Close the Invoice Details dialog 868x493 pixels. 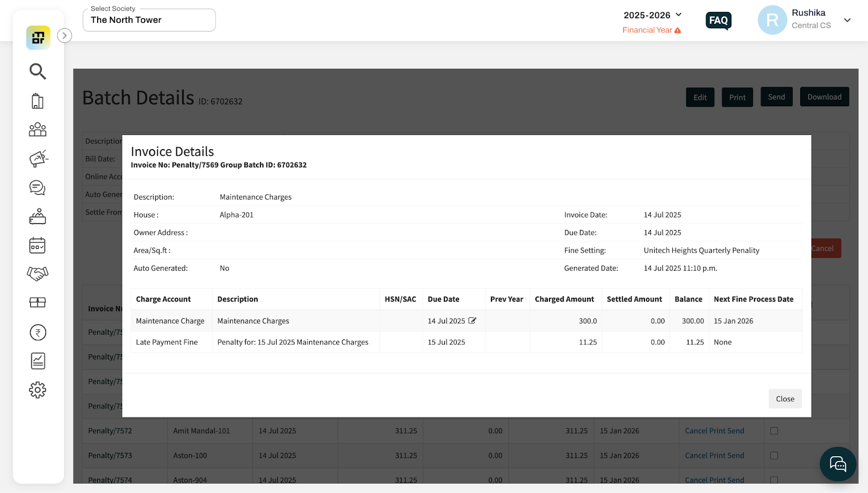point(785,399)
